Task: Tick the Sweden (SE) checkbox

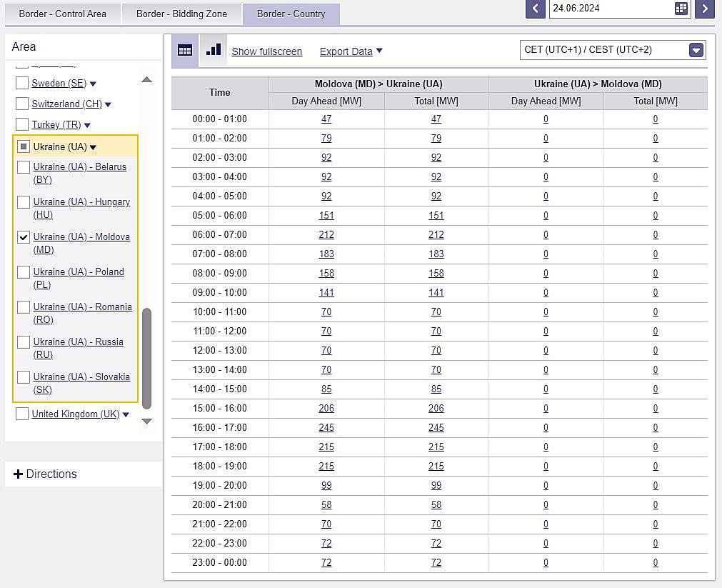Action: coord(22,84)
